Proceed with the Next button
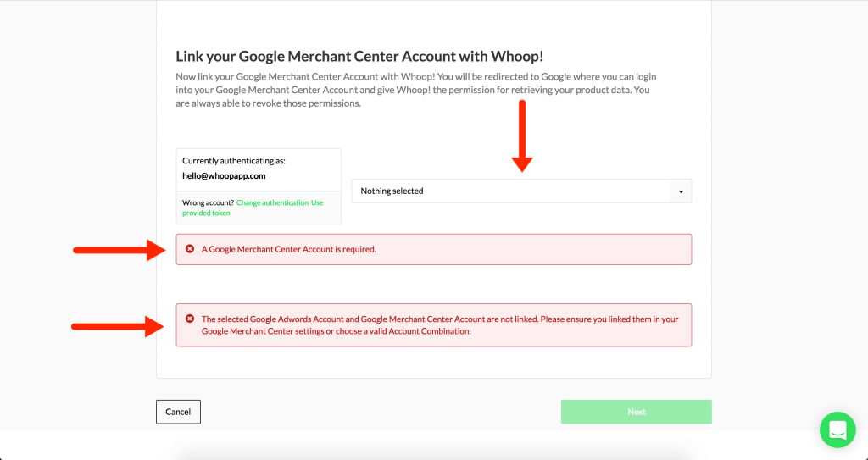The width and height of the screenshot is (868, 460). (x=636, y=412)
